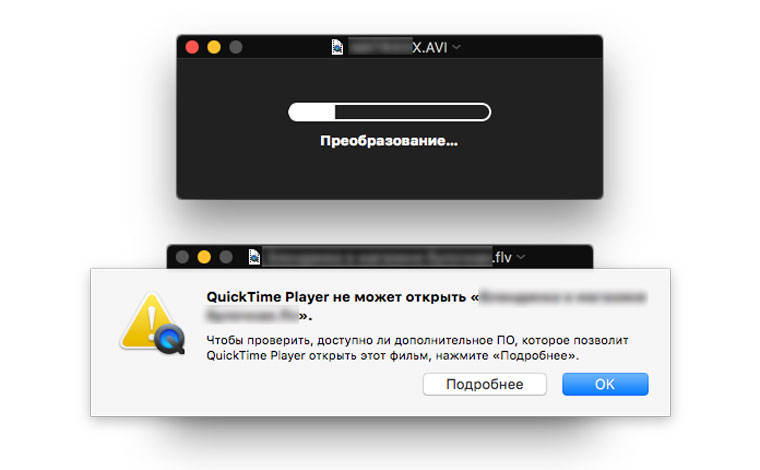Click the grey zoom button of the .flv window
The height and width of the screenshot is (470, 760).
(226, 257)
